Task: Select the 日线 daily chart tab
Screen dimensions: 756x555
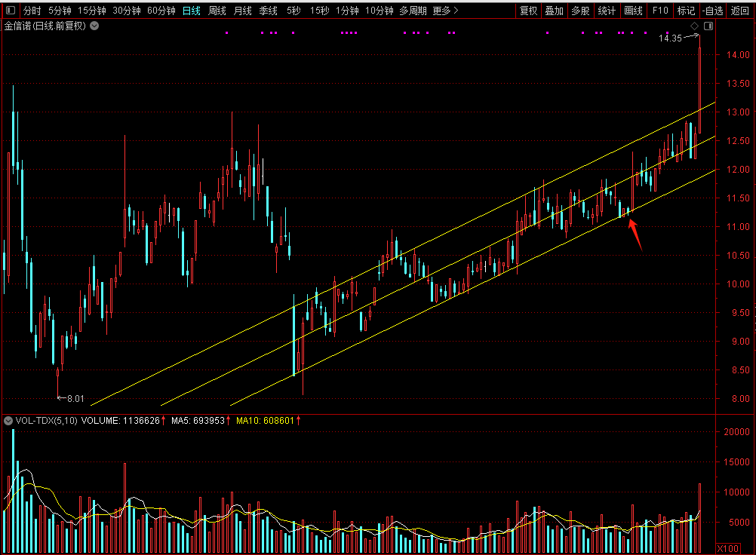Action: [x=192, y=11]
